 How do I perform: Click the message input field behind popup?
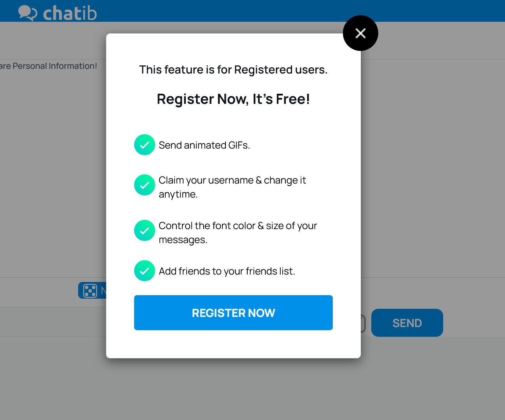pos(53,322)
